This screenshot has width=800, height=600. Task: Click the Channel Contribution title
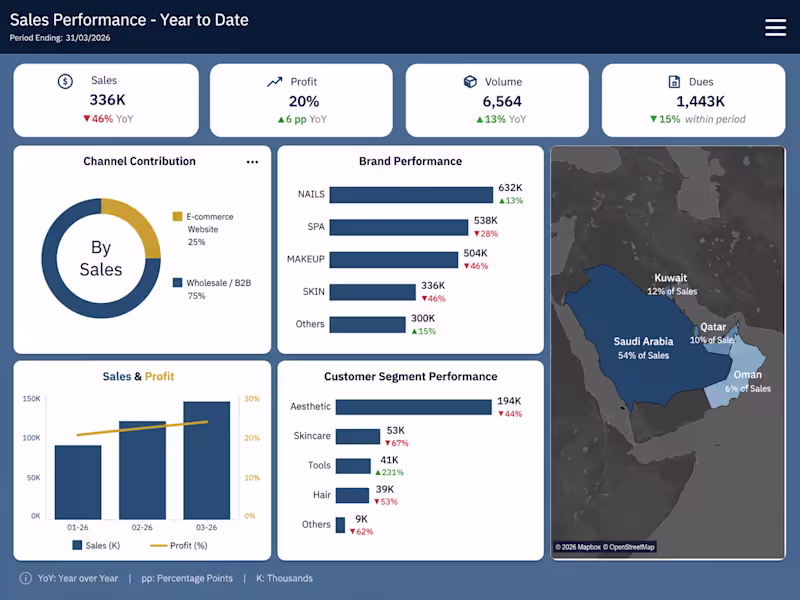click(x=139, y=161)
